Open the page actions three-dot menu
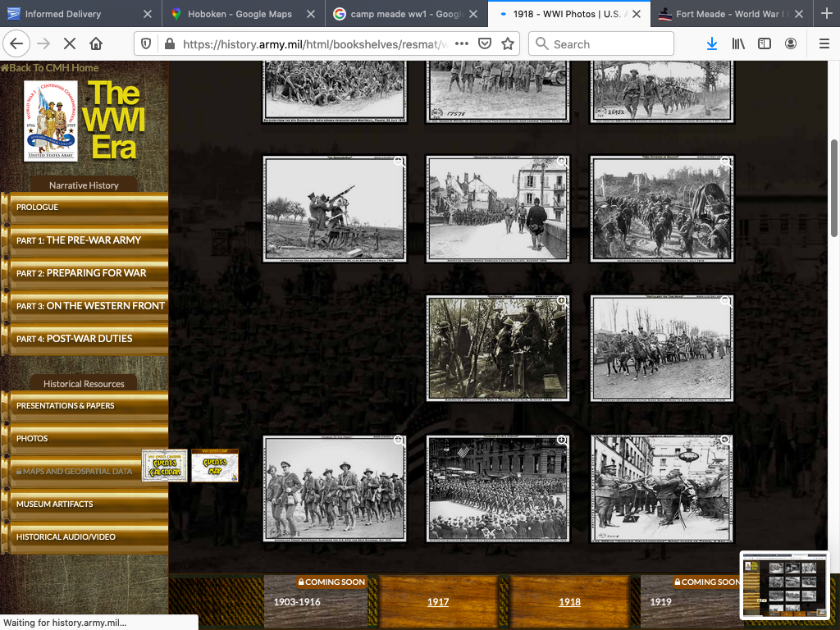 click(x=462, y=44)
